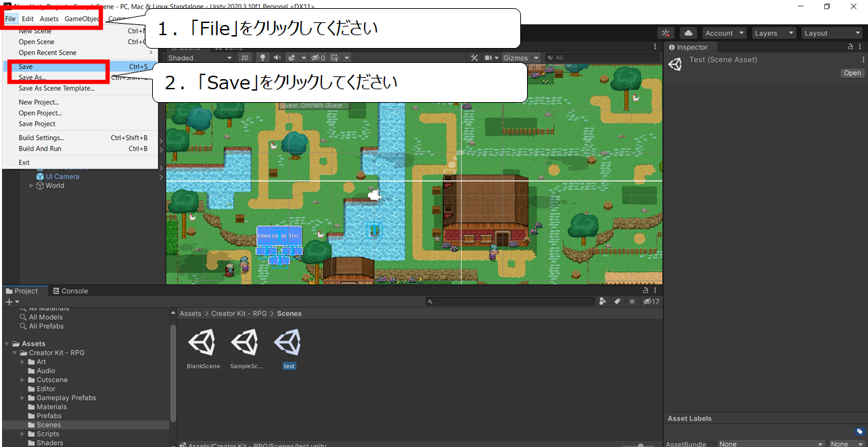Toggle 2D view mode in Scene
The height and width of the screenshot is (447, 868).
tap(245, 58)
